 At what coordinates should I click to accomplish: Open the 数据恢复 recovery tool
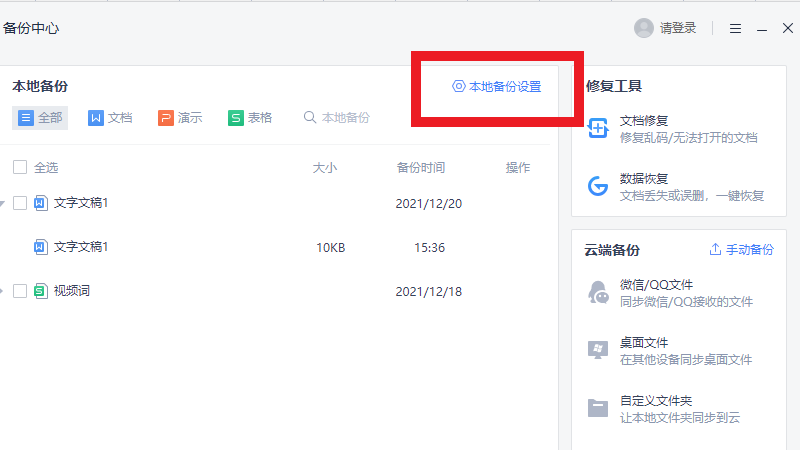[x=676, y=187]
